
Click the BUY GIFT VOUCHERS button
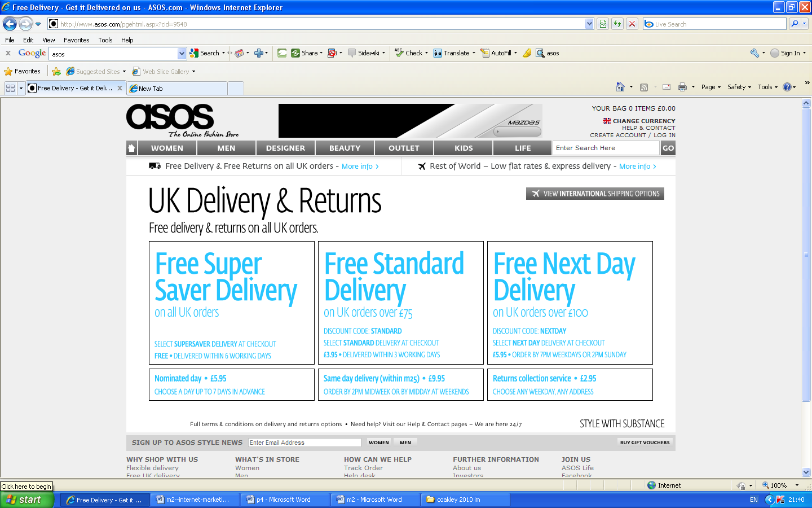[x=645, y=443]
